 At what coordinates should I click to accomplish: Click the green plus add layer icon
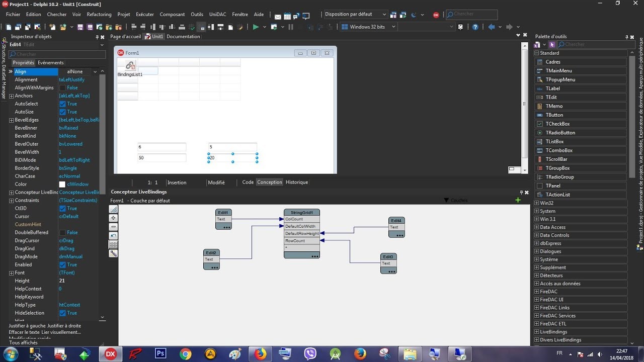pos(518,200)
